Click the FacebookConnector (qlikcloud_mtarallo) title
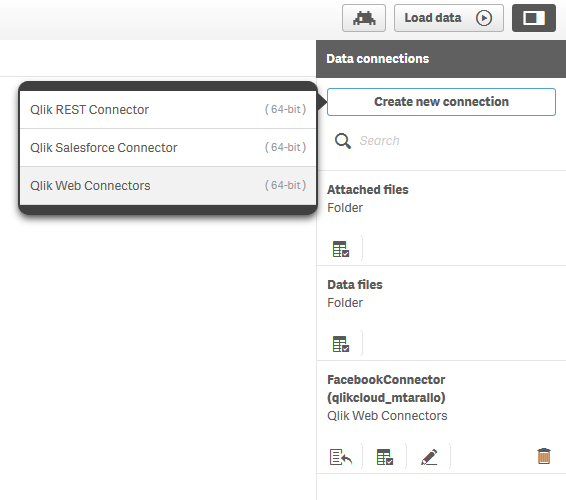Viewport: 566px width, 500px height. 386,388
